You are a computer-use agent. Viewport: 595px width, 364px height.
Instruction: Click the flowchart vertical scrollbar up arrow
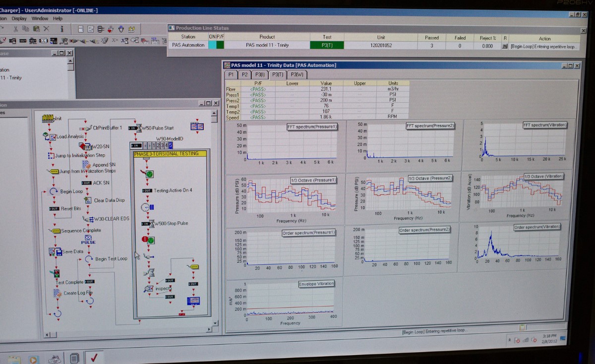[x=214, y=113]
